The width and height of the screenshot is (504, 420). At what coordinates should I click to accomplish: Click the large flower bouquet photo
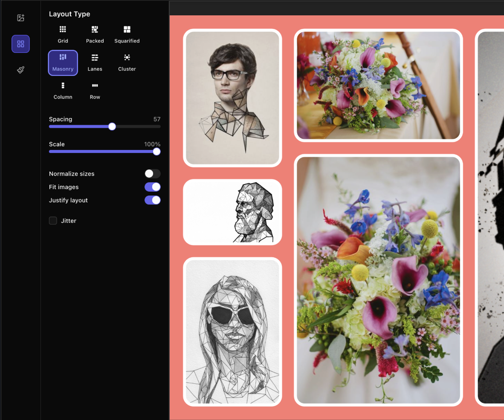[x=378, y=280]
